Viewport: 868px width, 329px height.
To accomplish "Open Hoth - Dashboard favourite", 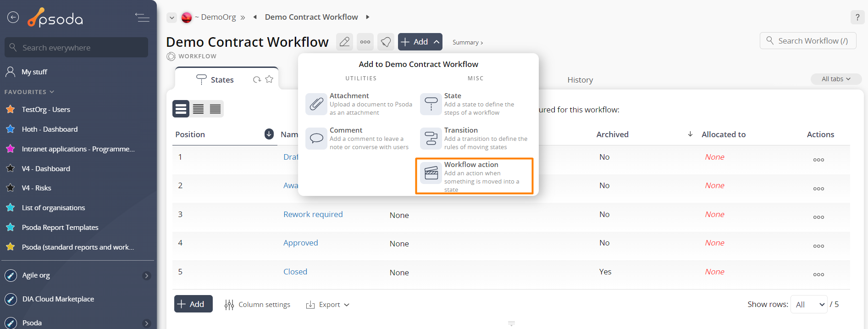I will click(x=50, y=129).
